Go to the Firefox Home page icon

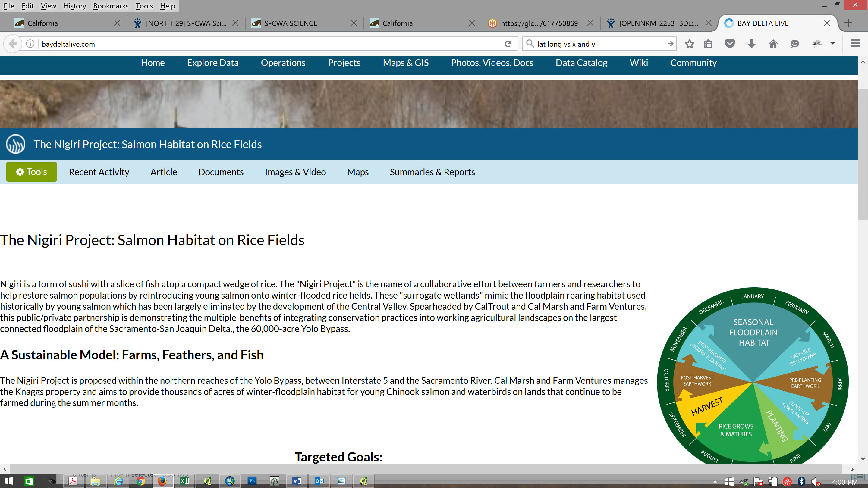click(x=773, y=44)
